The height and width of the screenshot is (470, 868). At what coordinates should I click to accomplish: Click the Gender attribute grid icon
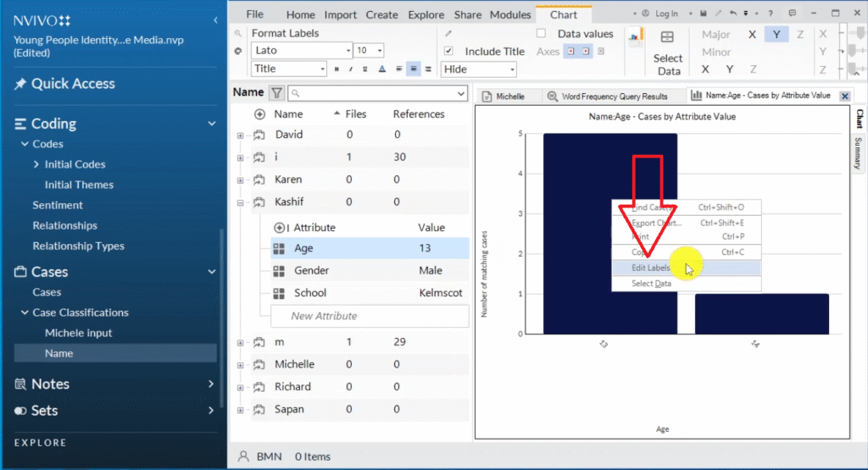click(x=279, y=271)
